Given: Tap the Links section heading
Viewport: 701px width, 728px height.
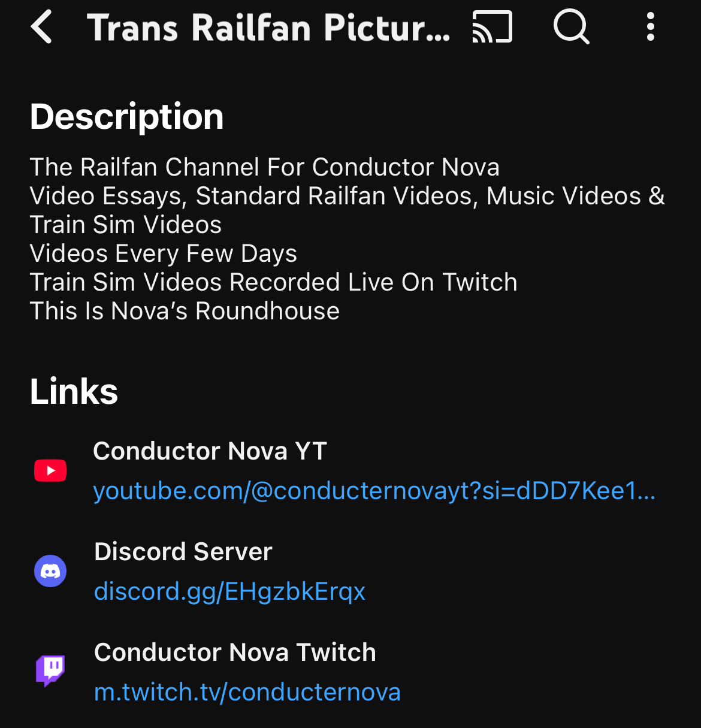Looking at the screenshot, I should (x=74, y=392).
